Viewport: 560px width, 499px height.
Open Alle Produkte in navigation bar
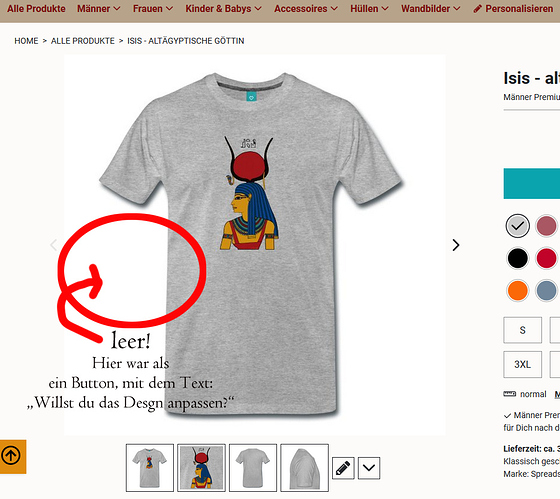coord(36,9)
